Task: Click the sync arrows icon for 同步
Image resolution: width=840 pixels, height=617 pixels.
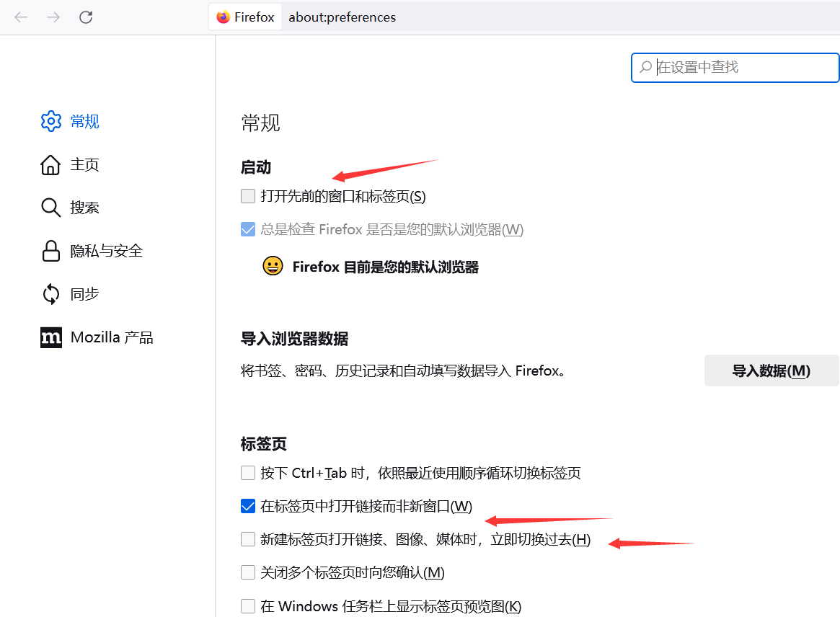Action: tap(51, 294)
